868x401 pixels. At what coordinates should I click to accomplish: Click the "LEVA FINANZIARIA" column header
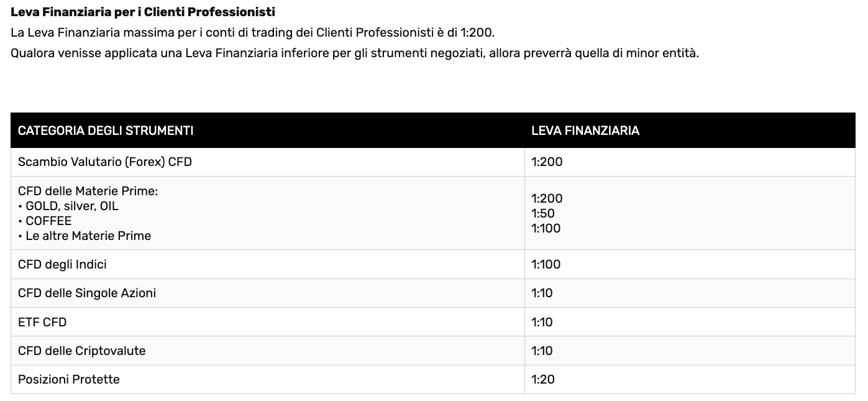(x=585, y=131)
